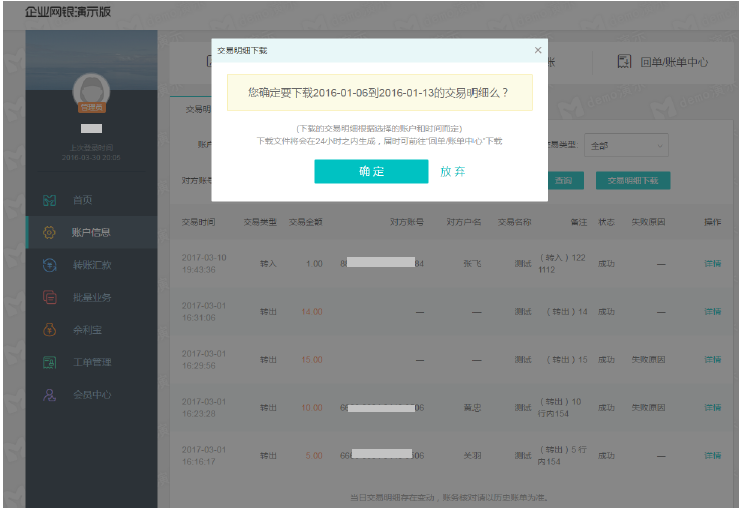This screenshot has width=739, height=511.
Task: Click 交易金额 column header
Action: (x=305, y=222)
